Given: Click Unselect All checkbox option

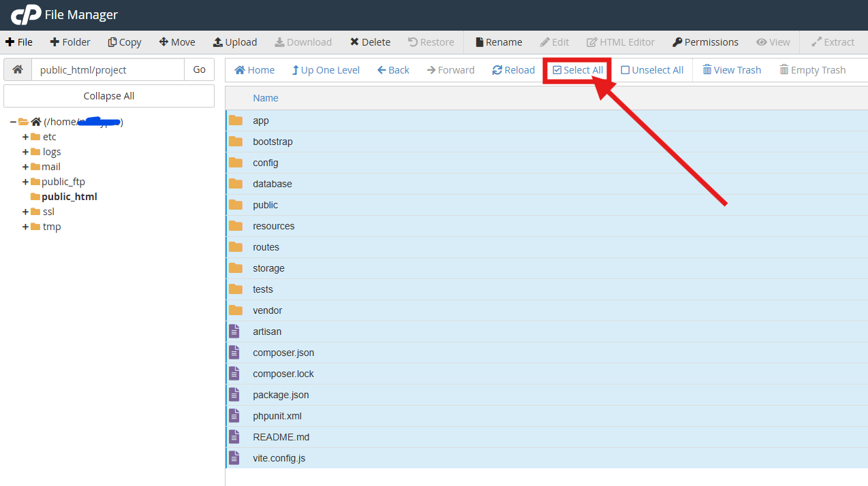Looking at the screenshot, I should (652, 70).
